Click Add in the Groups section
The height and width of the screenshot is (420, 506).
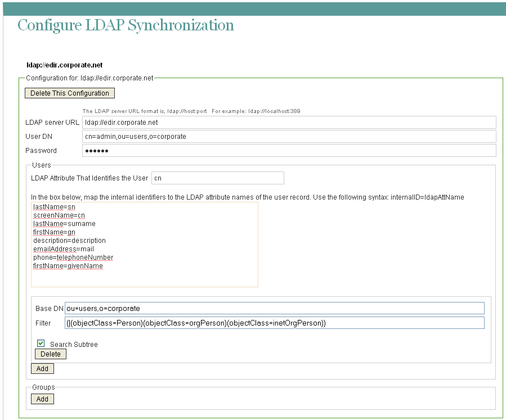[x=42, y=399]
